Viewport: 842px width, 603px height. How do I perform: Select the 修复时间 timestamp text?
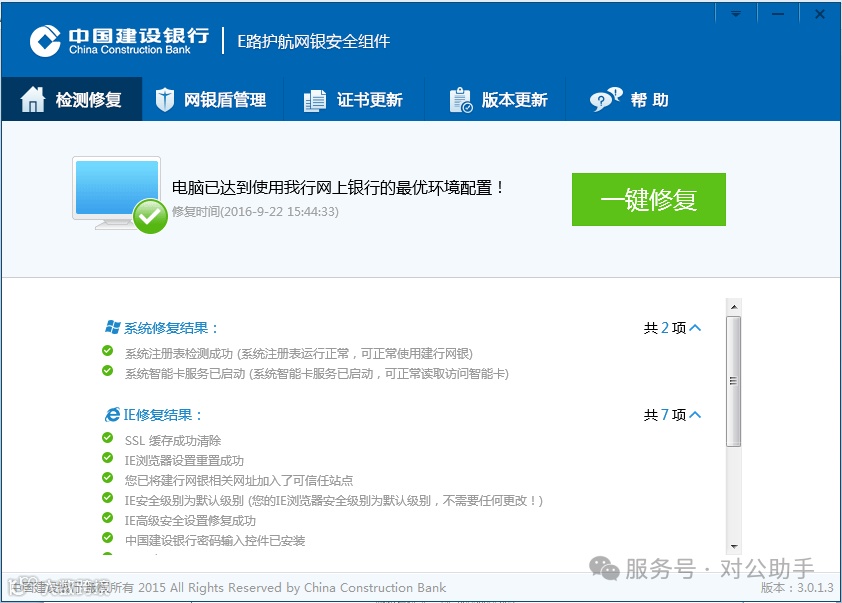(x=255, y=212)
